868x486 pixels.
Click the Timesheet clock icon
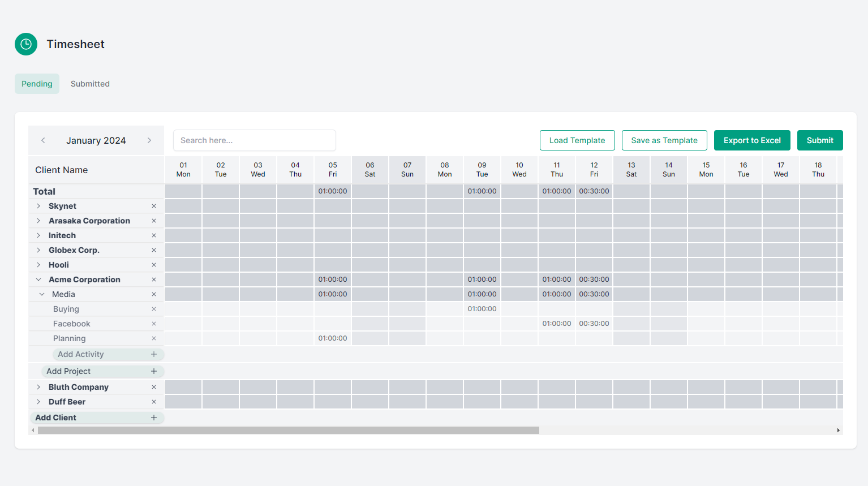pyautogui.click(x=26, y=44)
